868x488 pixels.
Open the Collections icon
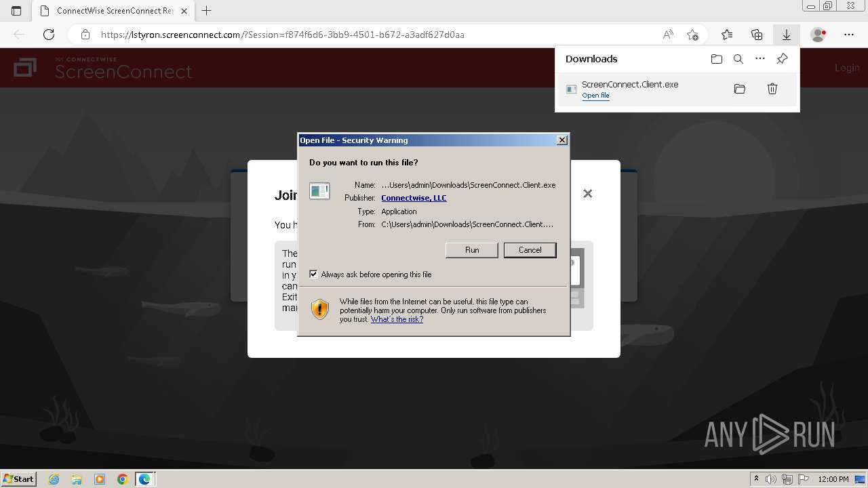[757, 35]
